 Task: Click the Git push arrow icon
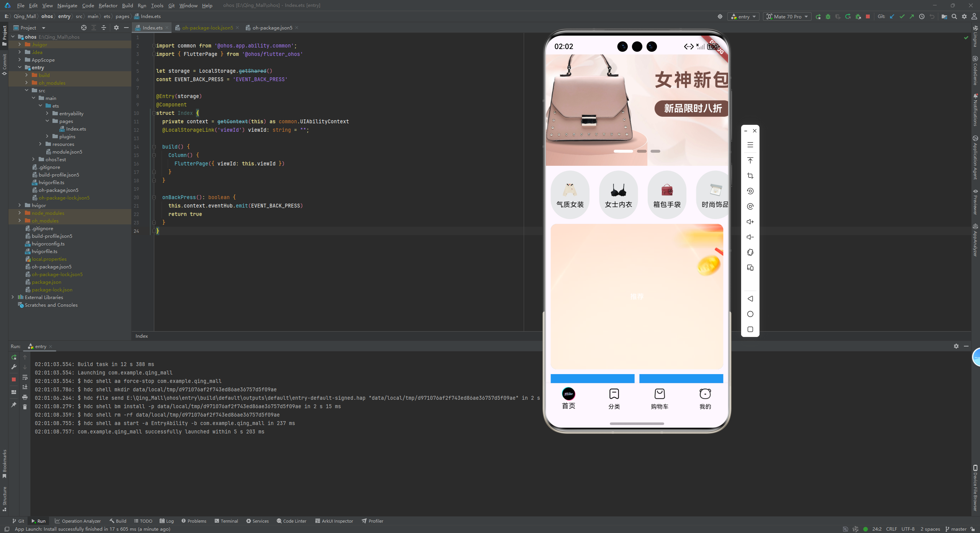click(x=912, y=16)
